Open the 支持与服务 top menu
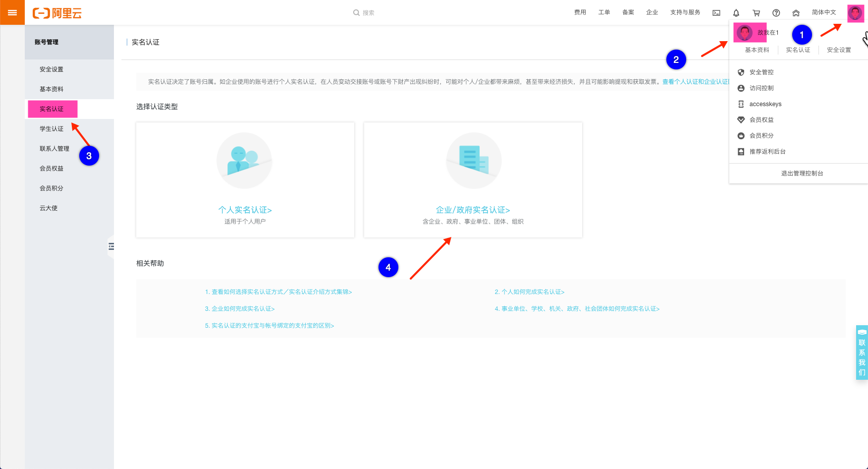This screenshot has width=868, height=469. pyautogui.click(x=685, y=12)
